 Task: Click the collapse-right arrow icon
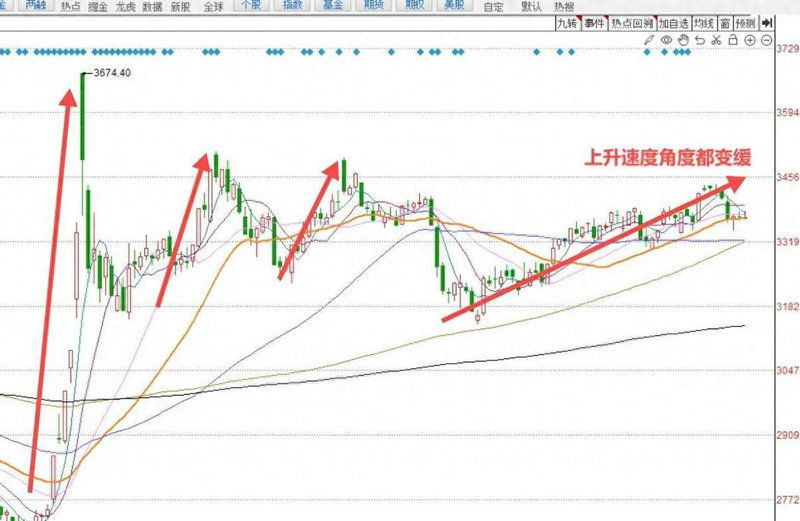tap(767, 23)
